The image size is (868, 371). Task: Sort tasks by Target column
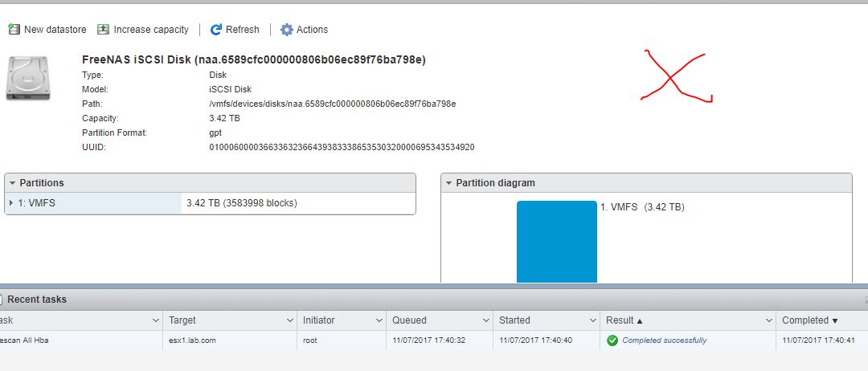(182, 320)
